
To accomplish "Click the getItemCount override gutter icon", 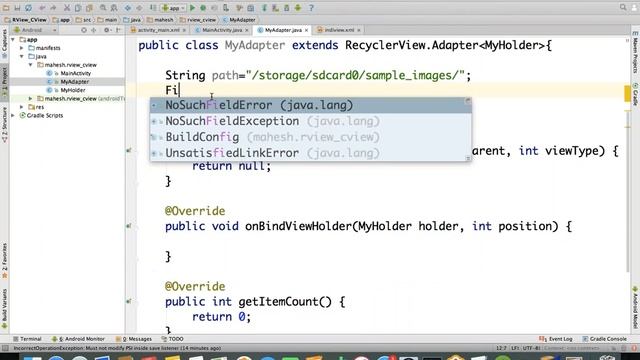I will tap(129, 301).
